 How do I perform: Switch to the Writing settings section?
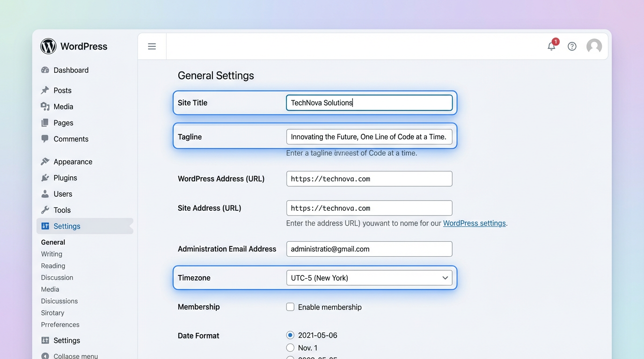(x=51, y=254)
